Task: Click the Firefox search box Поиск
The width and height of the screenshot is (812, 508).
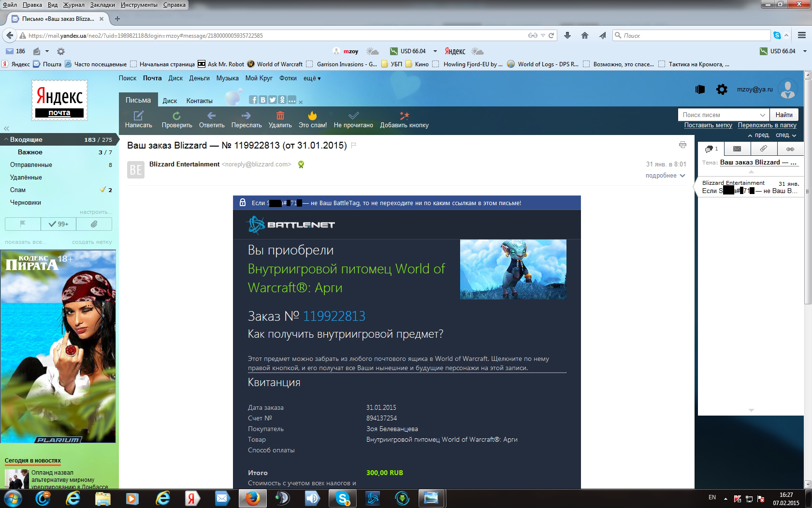Action: pos(691,35)
